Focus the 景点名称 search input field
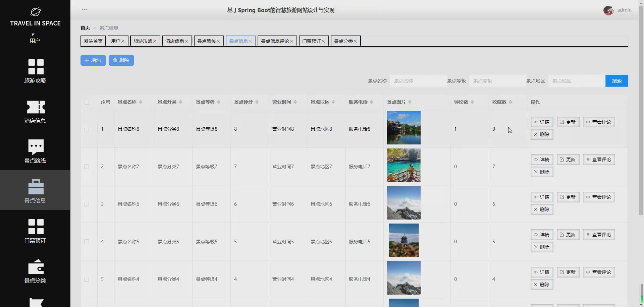The height and width of the screenshot is (307, 644). coord(419,81)
